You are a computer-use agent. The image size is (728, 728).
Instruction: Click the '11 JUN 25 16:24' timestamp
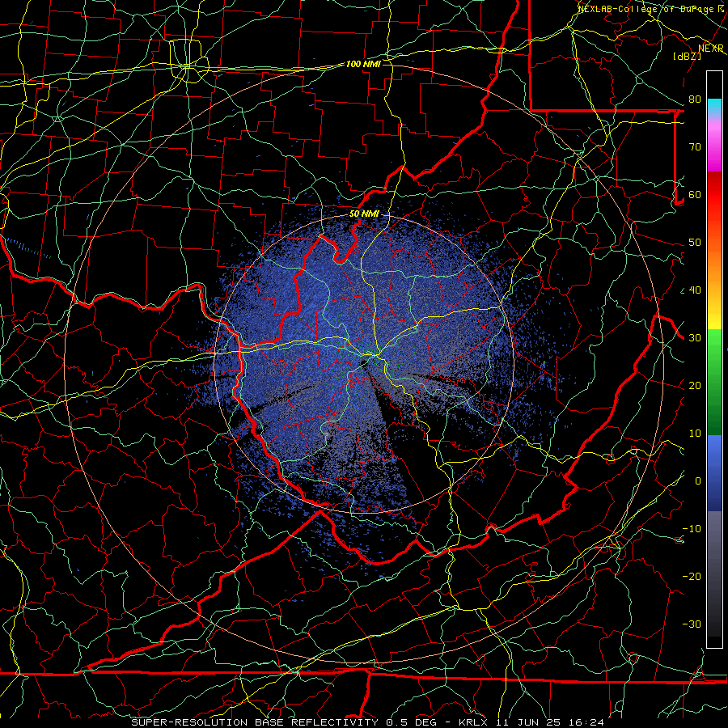tap(550, 722)
